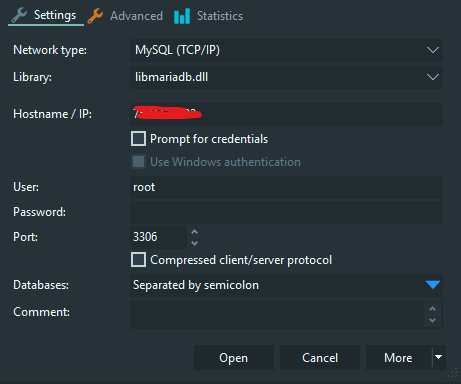
Task: Select the Settings tab
Action: point(46,15)
